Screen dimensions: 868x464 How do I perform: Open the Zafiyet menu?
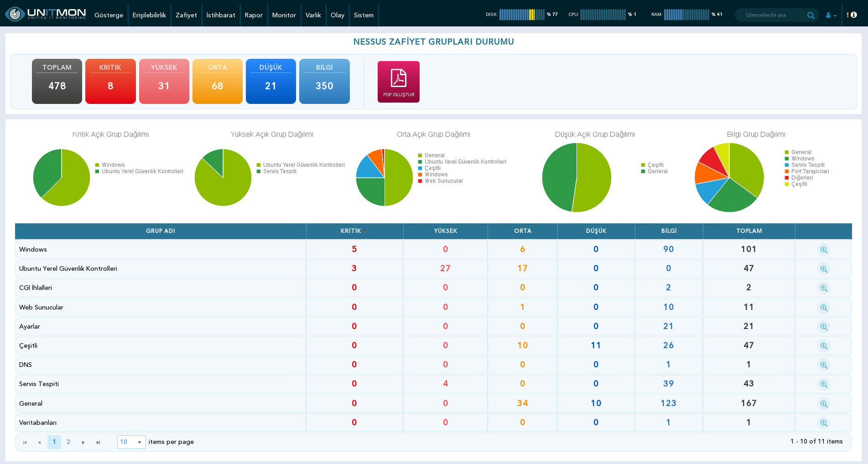click(x=186, y=15)
